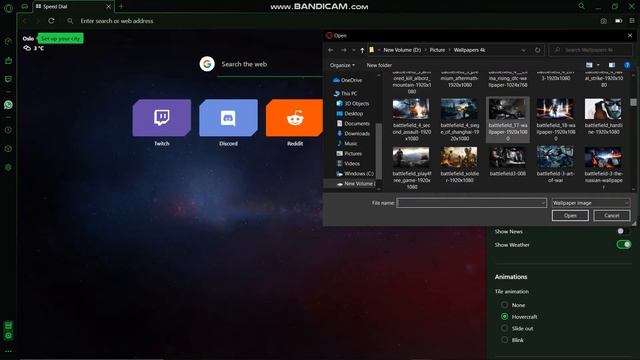640x360 pixels.
Task: Toggle the Show News switch
Action: click(x=624, y=231)
